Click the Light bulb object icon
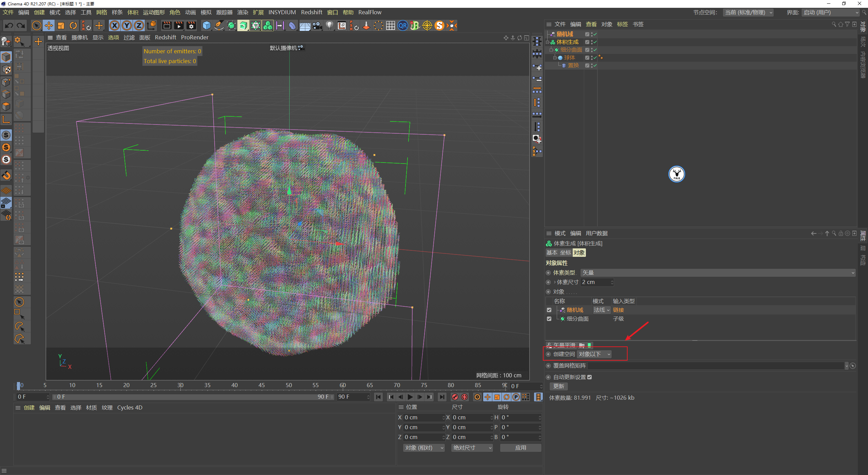Image resolution: width=868 pixels, height=475 pixels. pos(329,25)
